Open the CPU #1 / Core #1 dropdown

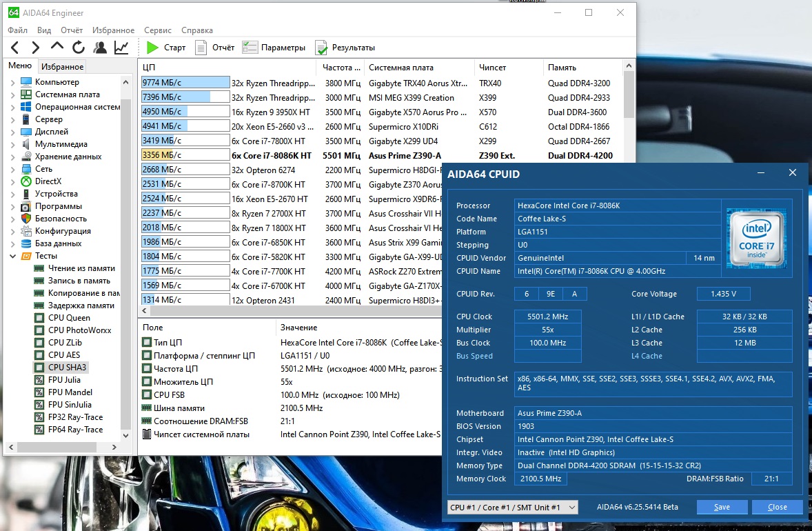513,507
